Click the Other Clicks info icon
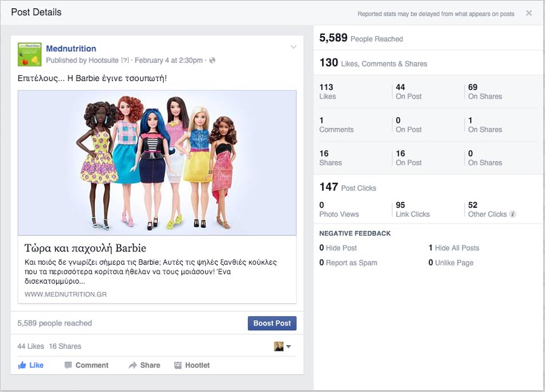 click(x=513, y=214)
